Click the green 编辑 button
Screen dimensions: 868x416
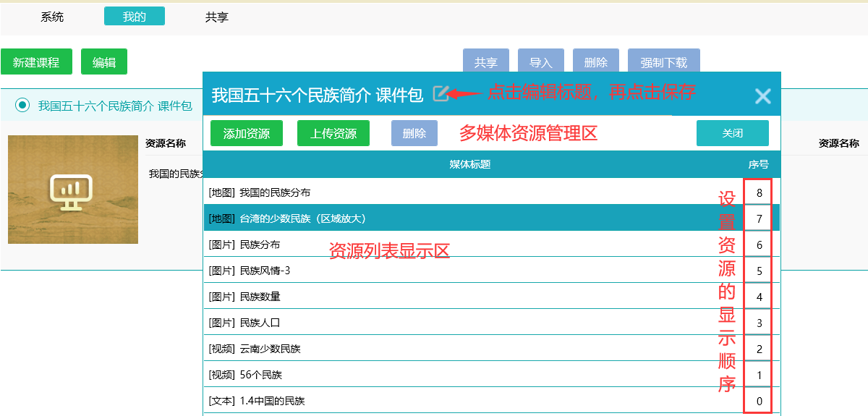[x=104, y=62]
